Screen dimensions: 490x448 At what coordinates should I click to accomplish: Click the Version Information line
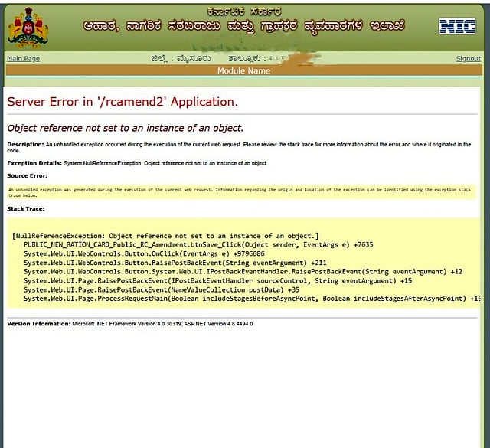pyautogui.click(x=130, y=324)
